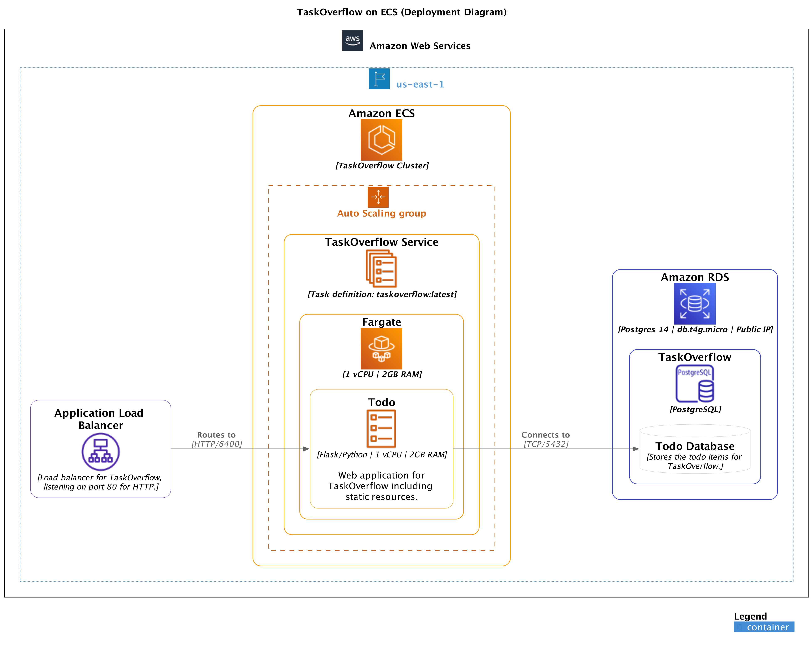This screenshot has width=812, height=647.
Task: Select the TaskOverflow database server heading
Action: point(694,357)
